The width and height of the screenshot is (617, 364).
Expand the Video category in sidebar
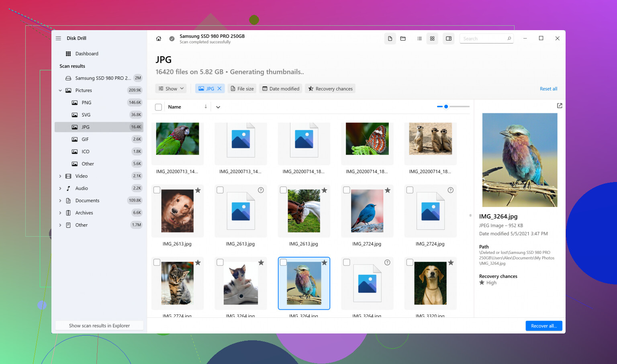click(60, 176)
